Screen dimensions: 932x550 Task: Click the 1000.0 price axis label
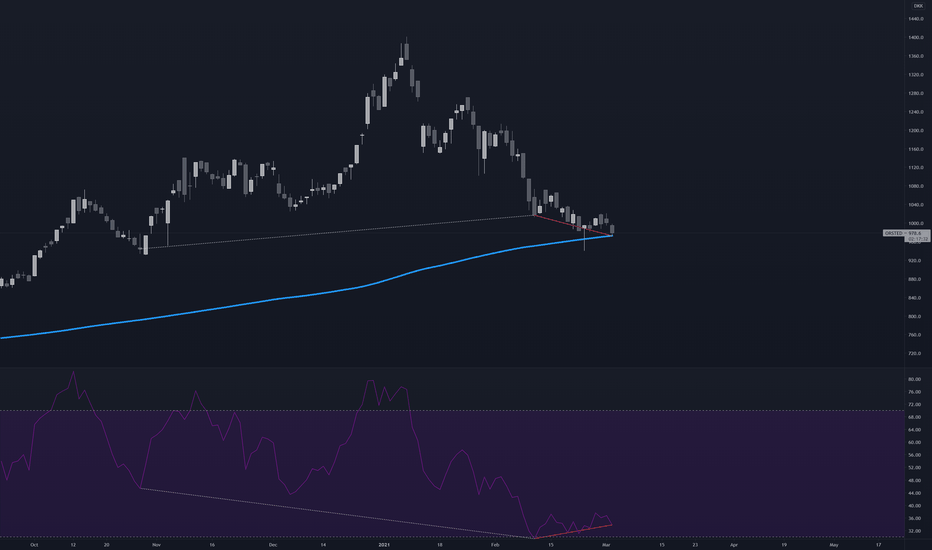click(x=915, y=224)
